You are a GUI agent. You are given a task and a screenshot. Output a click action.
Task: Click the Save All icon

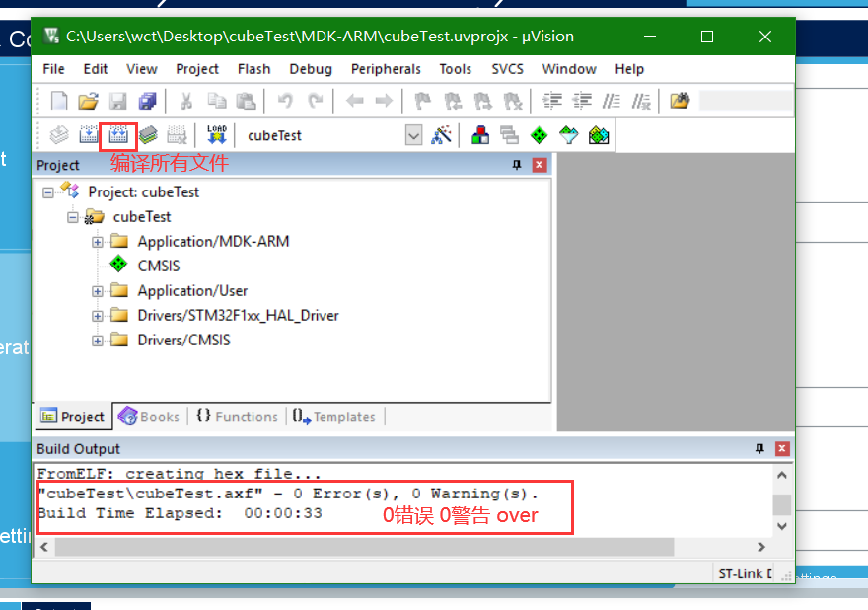point(147,101)
